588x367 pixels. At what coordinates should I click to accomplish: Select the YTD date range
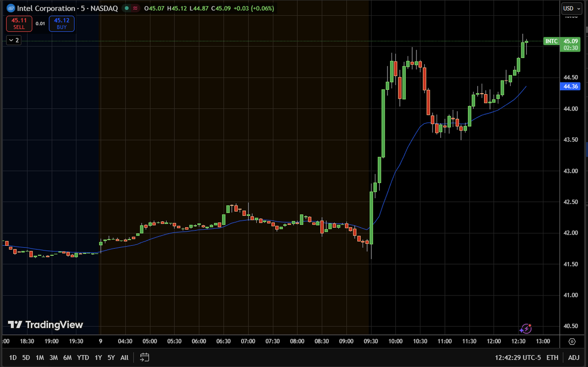click(83, 358)
